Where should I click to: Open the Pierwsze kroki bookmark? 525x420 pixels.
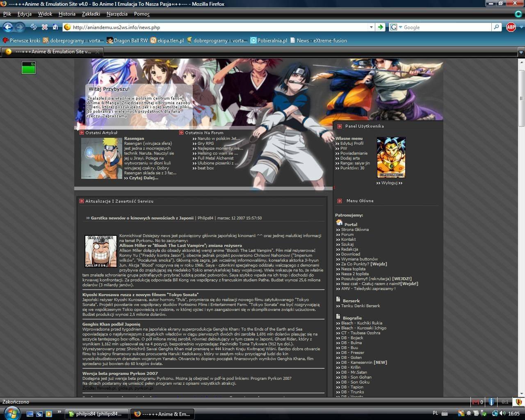pos(21,40)
